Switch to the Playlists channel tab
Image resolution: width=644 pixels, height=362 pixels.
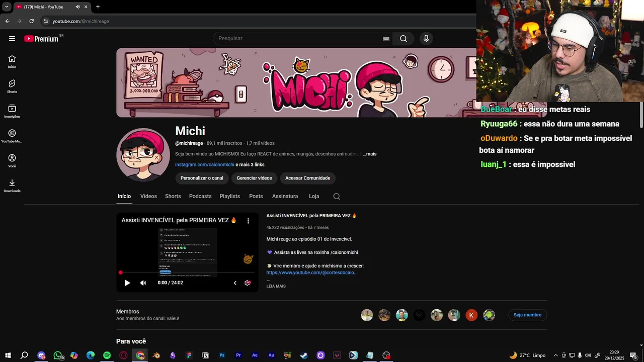point(230,197)
